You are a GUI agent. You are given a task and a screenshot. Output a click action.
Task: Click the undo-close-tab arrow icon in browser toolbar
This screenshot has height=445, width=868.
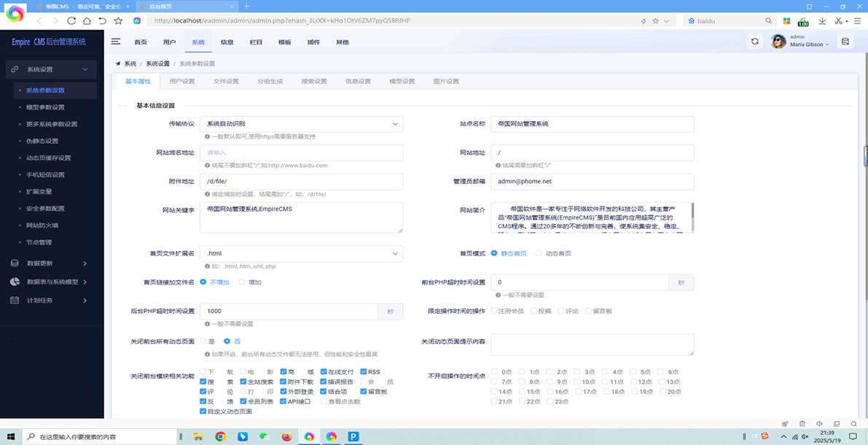(x=102, y=20)
